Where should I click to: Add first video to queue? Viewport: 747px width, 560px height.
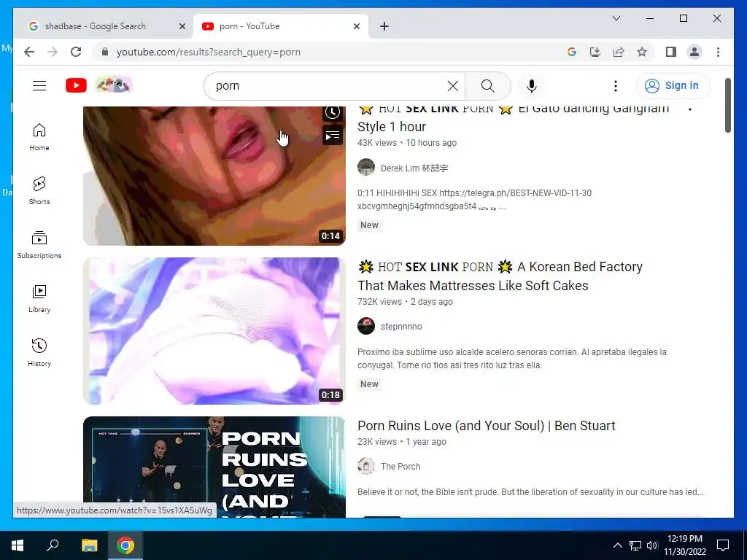333,135
